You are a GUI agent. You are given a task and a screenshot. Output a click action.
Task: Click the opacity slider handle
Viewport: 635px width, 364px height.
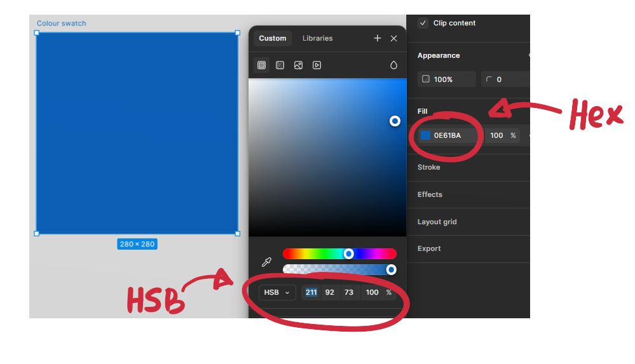(x=391, y=269)
